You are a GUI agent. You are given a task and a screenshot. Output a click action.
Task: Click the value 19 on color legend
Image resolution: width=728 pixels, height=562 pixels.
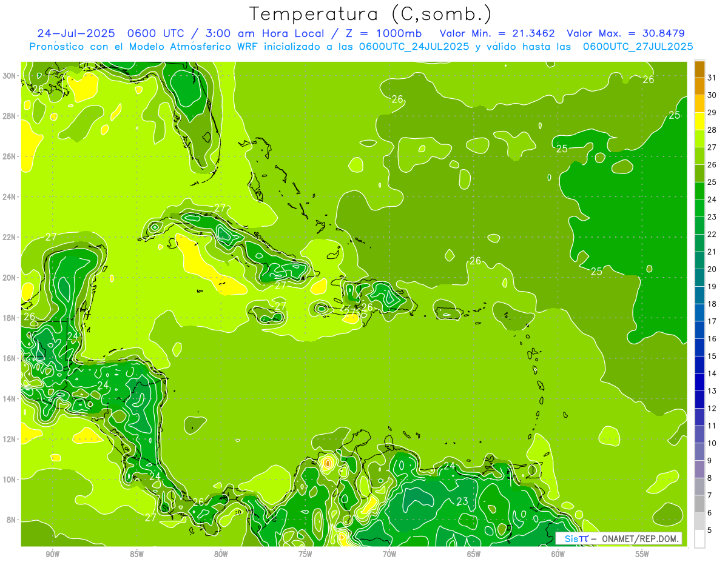[x=712, y=286]
